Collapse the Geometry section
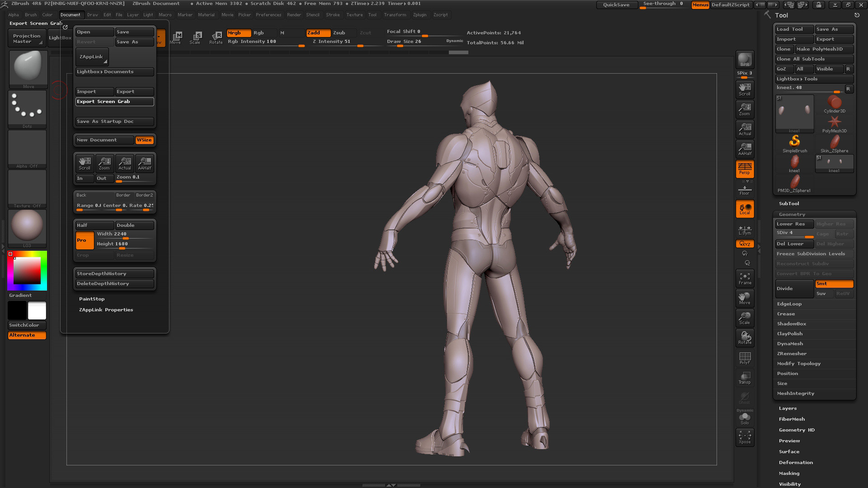This screenshot has height=488, width=868. [x=792, y=215]
